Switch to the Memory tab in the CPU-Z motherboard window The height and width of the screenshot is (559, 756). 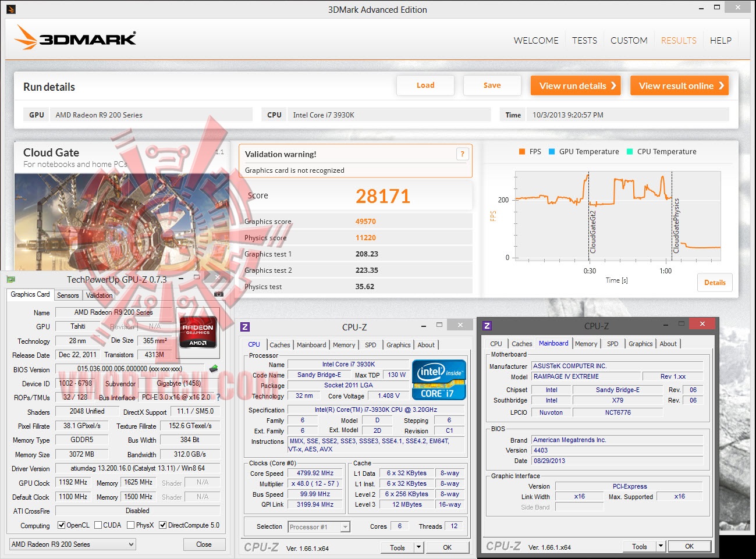[586, 344]
